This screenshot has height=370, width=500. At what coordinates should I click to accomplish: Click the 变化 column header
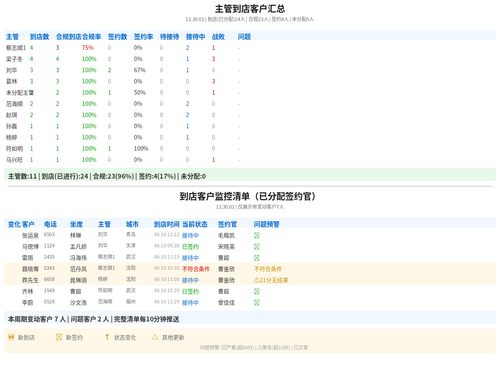14,224
